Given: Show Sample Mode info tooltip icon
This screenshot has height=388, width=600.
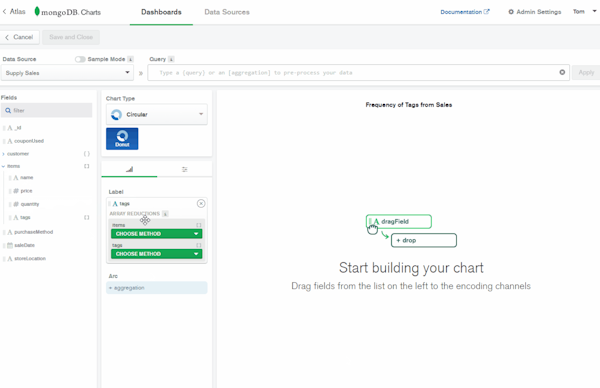Looking at the screenshot, I should pos(130,59).
